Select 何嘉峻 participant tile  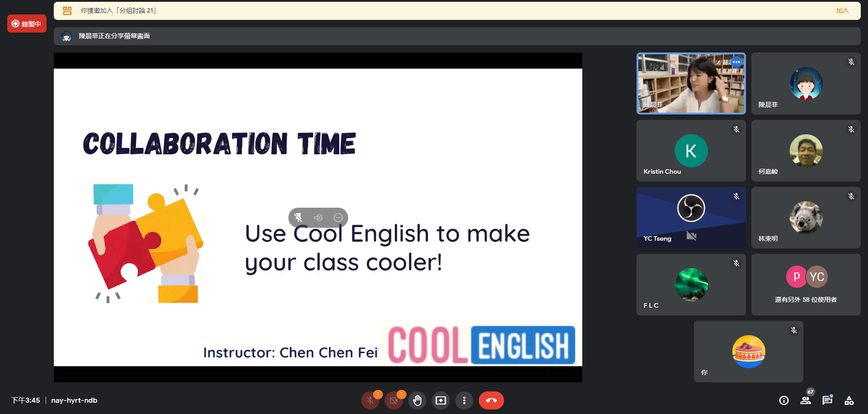click(806, 151)
